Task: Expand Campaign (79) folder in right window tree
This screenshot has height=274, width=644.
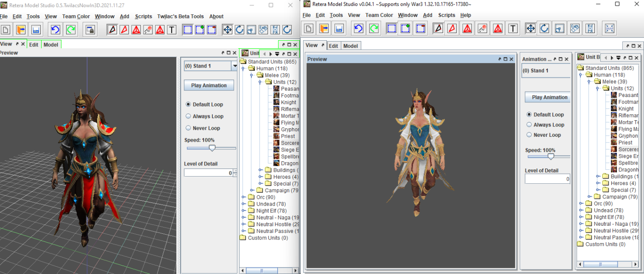Action: tap(589, 197)
